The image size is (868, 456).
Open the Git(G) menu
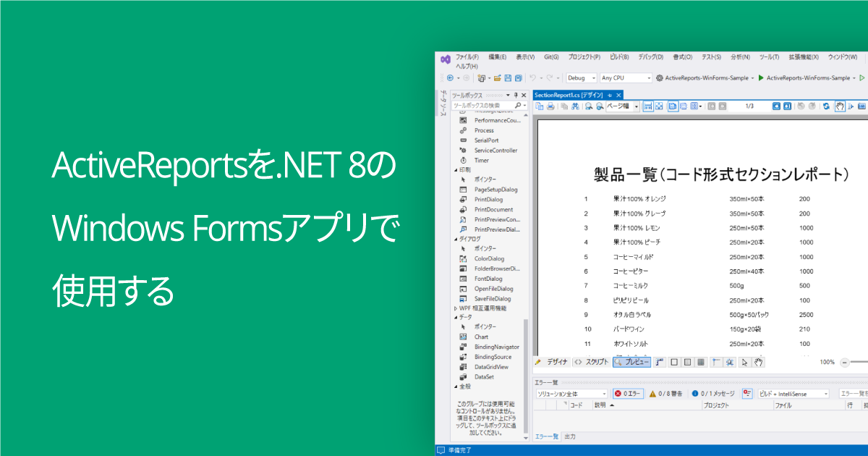tap(551, 57)
